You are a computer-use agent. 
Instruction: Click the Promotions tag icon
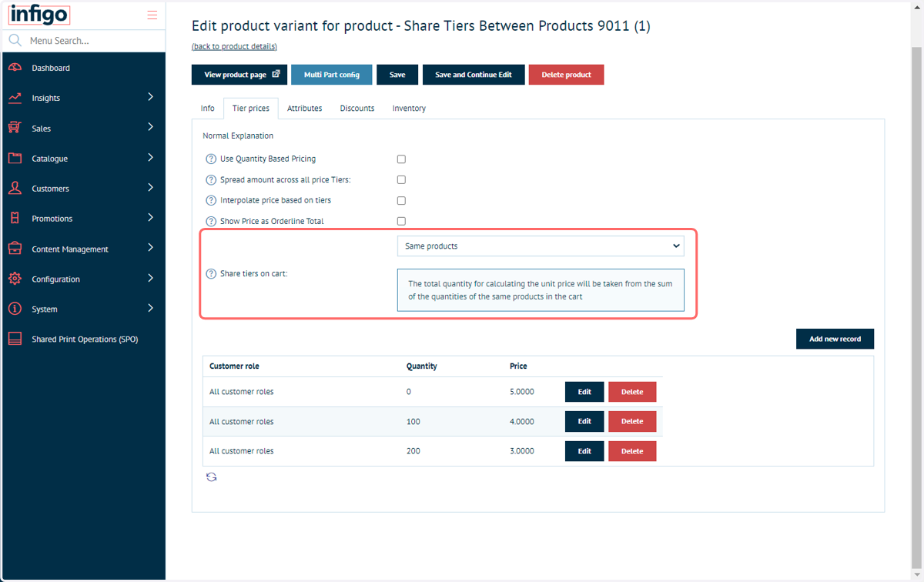(15, 218)
